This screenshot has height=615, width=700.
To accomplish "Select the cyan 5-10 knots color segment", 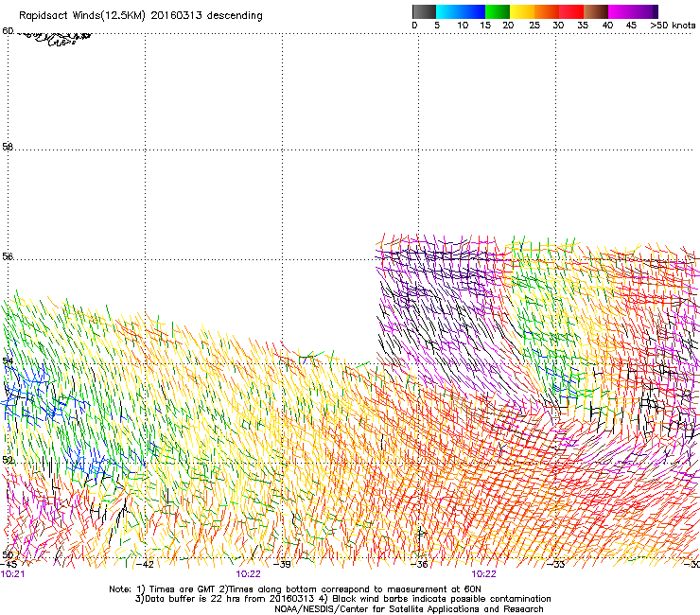I will [x=447, y=11].
